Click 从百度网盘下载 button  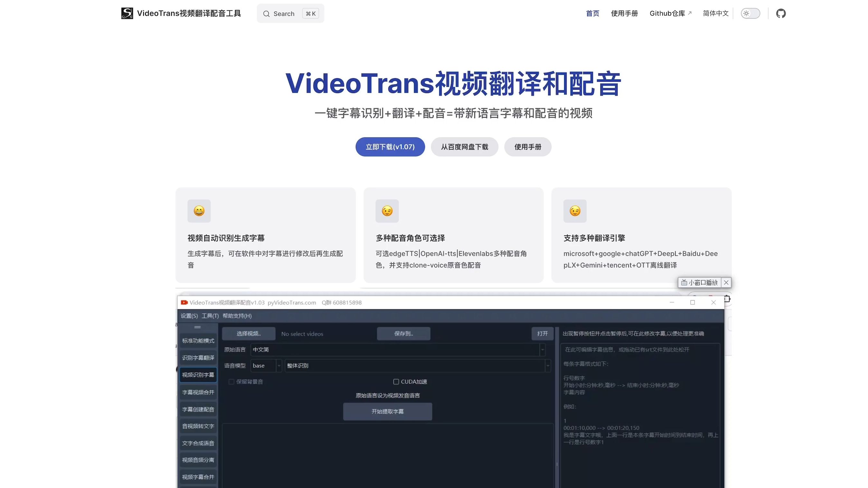point(464,147)
